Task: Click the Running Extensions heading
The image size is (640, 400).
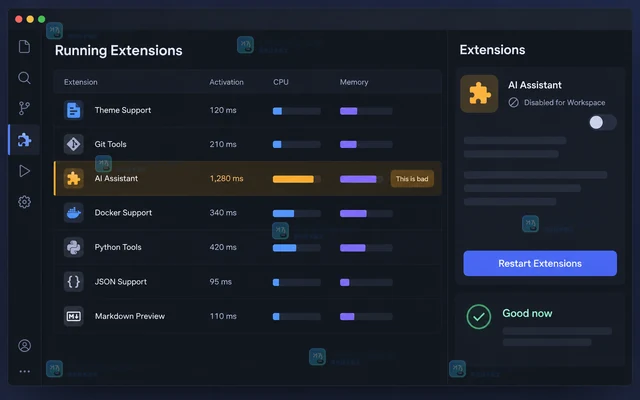Action: coord(118,51)
